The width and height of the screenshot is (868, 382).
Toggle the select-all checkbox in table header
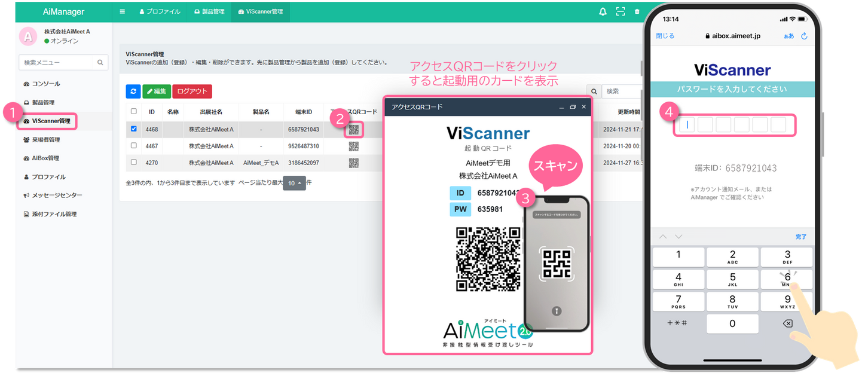coord(133,111)
